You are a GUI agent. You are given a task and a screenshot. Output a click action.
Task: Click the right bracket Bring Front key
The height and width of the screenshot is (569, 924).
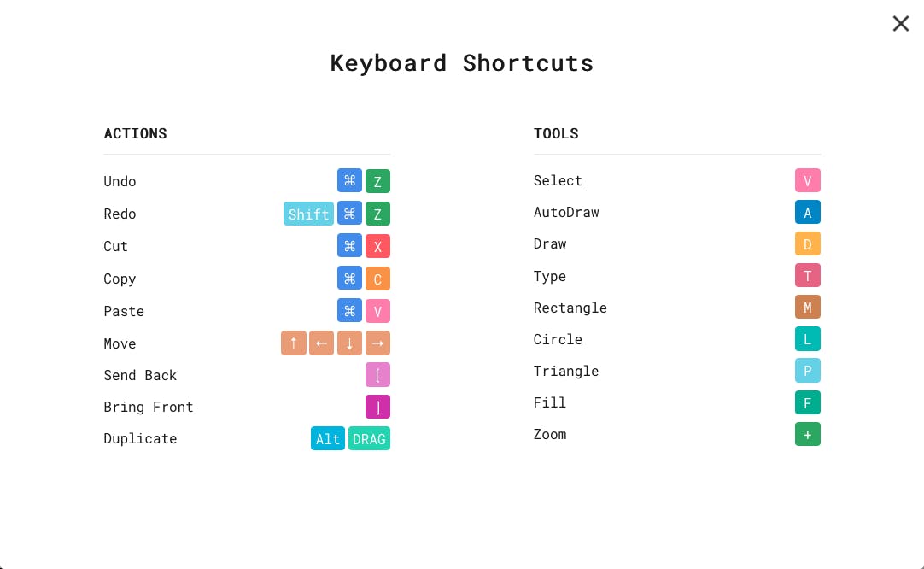point(377,407)
